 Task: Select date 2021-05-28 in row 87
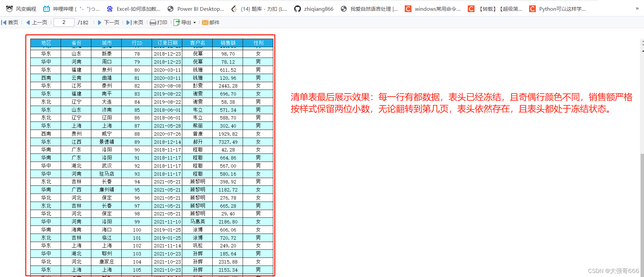coord(167,126)
